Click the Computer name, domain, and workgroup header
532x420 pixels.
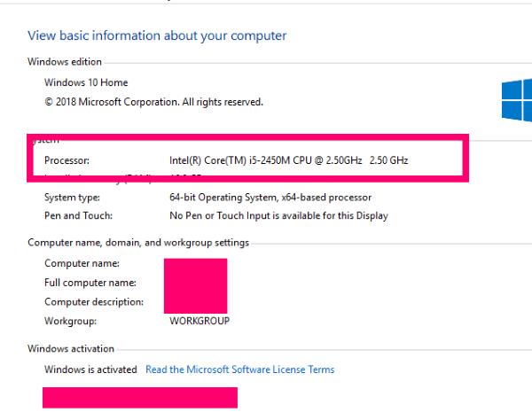[138, 243]
